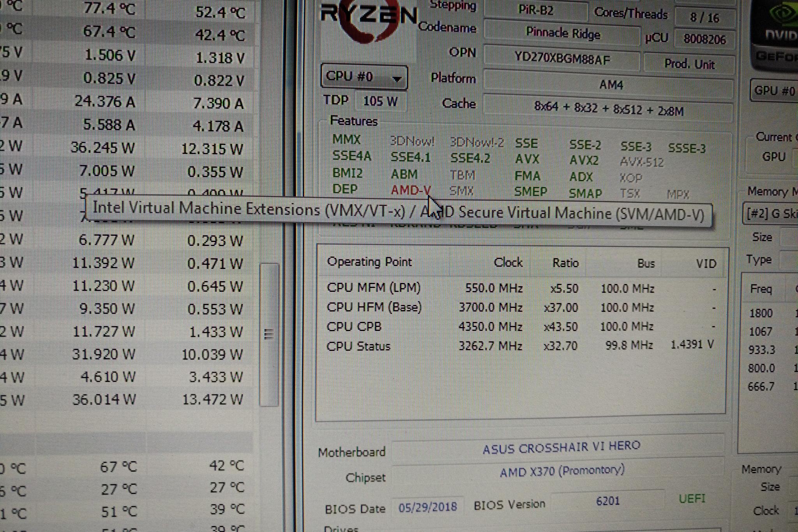Click the ABM feature label
Screen dimensions: 798x532
pyautogui.click(x=404, y=174)
